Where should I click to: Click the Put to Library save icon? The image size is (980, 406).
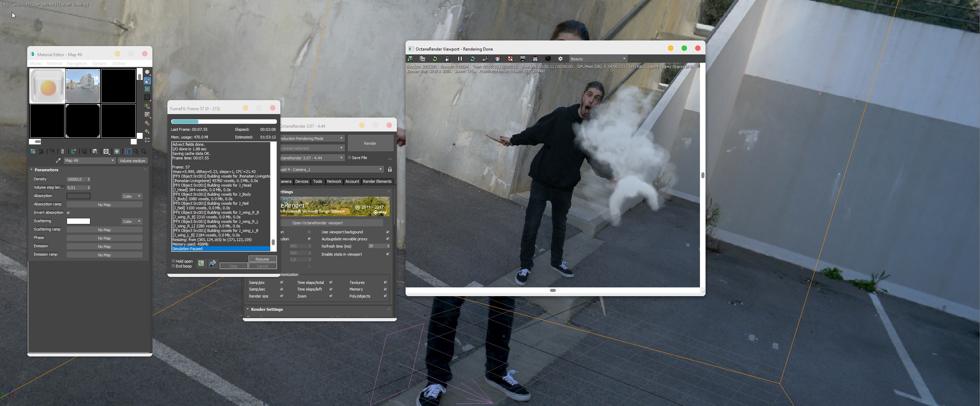95,151
